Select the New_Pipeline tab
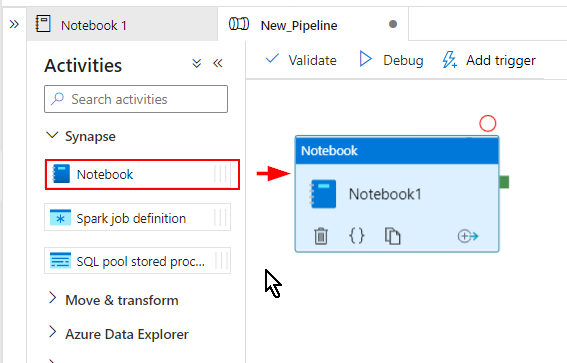Viewport: 567px width, 363px height. point(313,25)
